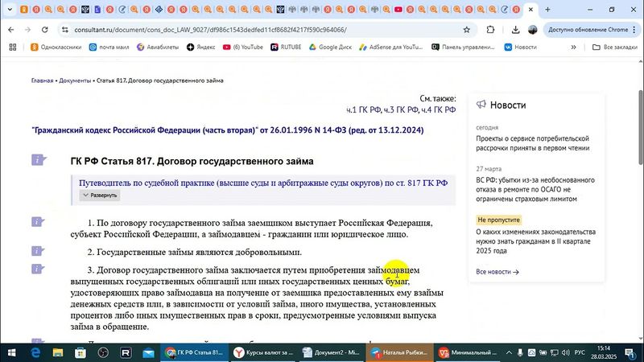Open File Explorer from taskbar

58,352
